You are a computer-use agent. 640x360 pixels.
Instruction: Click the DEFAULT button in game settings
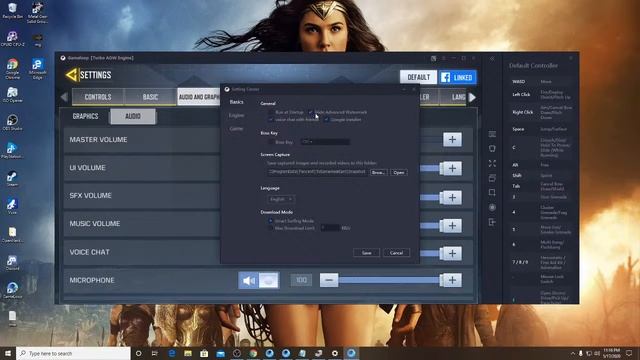pos(418,77)
